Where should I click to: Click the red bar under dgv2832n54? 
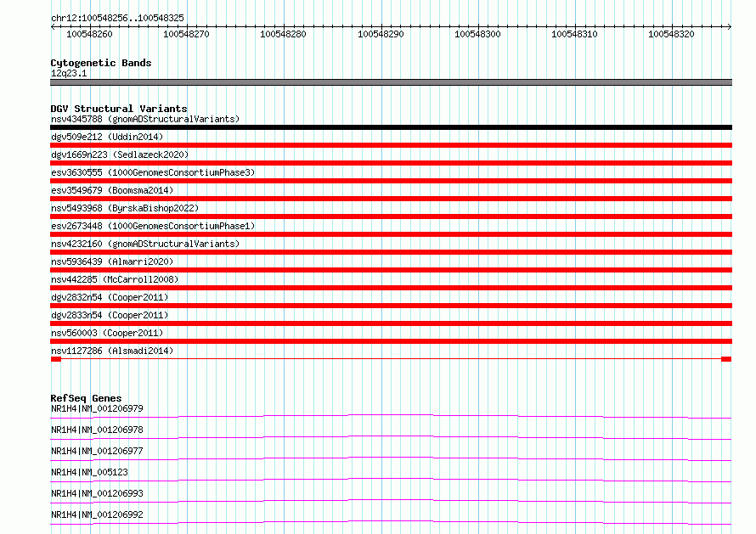pos(391,306)
